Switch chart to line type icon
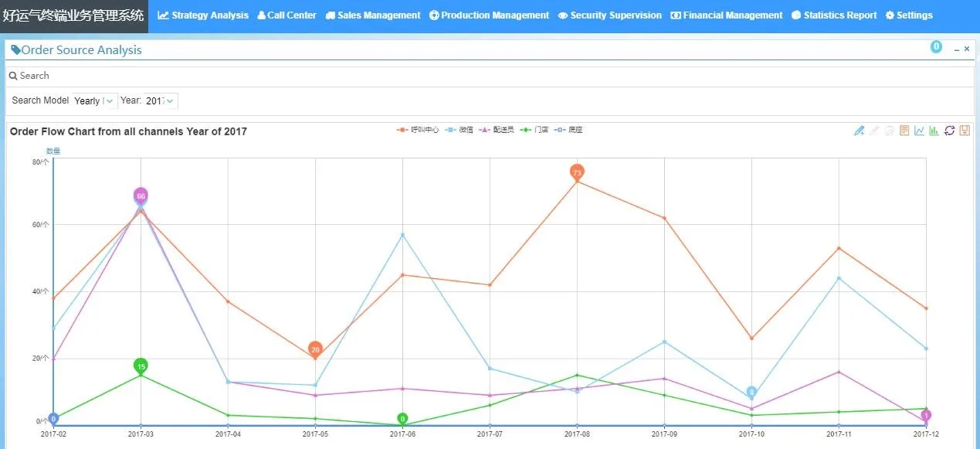 coord(919,131)
